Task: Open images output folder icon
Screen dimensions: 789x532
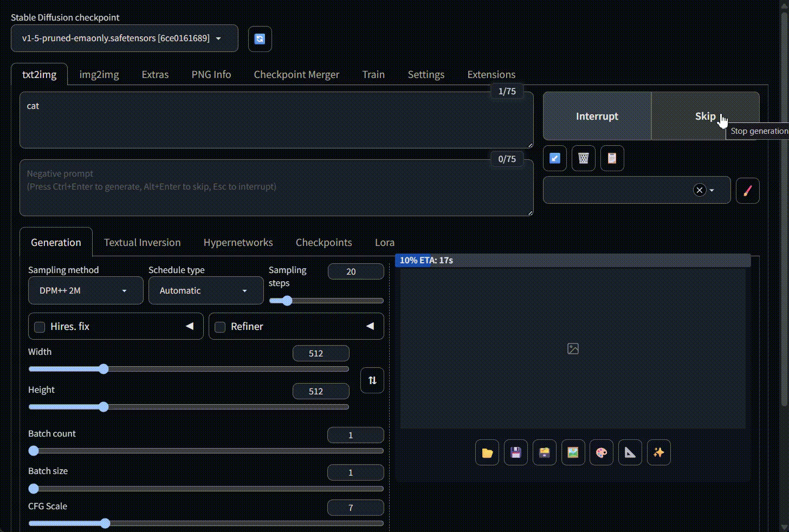Action: (x=487, y=453)
